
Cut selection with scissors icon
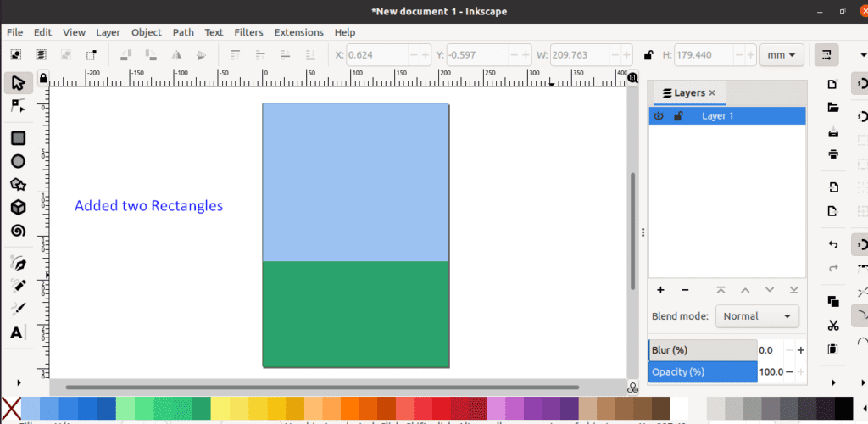pos(832,326)
